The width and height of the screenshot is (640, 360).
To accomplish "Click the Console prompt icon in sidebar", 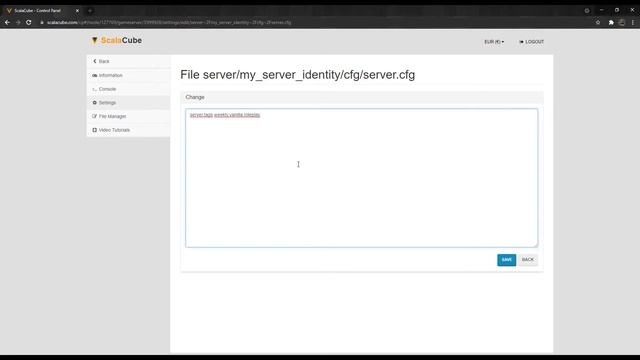I will tap(95, 89).
